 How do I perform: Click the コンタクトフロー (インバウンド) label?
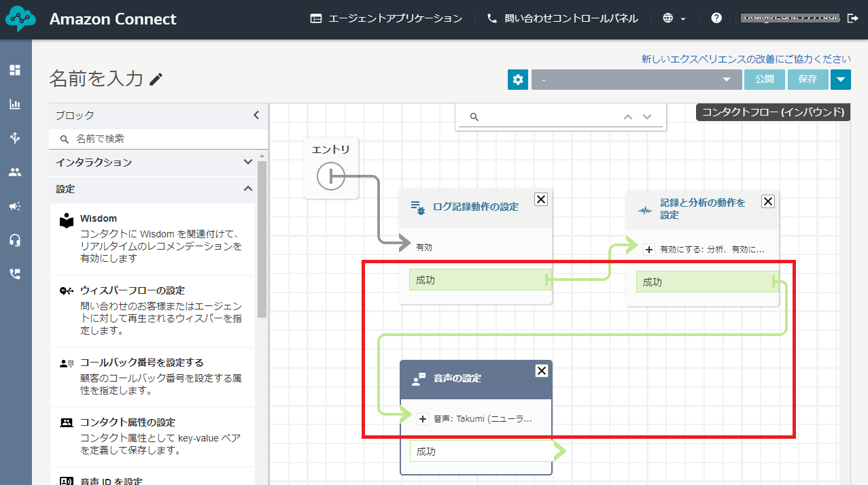774,112
